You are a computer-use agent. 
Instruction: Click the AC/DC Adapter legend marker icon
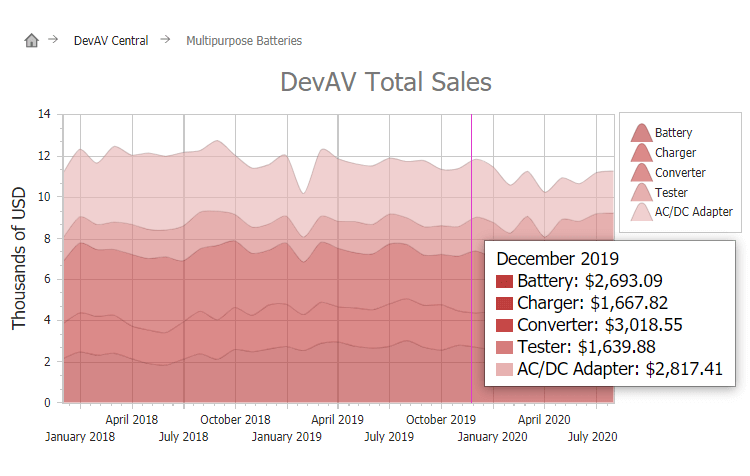coord(641,211)
